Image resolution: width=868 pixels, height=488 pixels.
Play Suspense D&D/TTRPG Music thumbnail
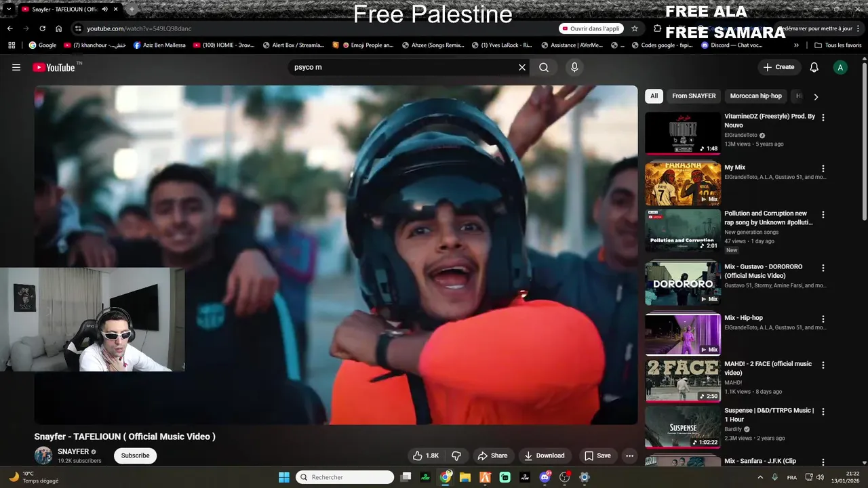(683, 427)
